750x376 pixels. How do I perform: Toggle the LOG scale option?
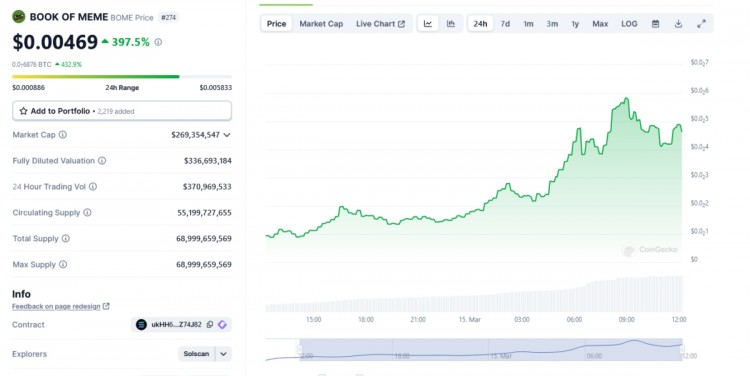tap(629, 23)
